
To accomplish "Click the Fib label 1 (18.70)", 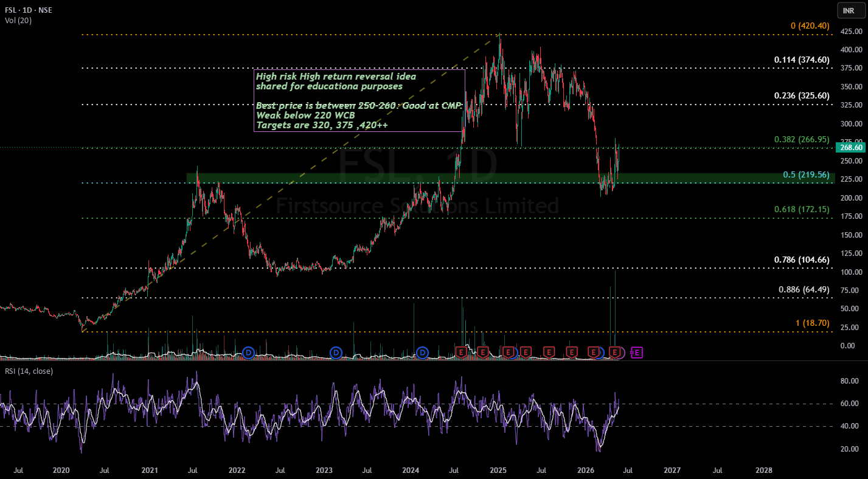I will point(813,323).
